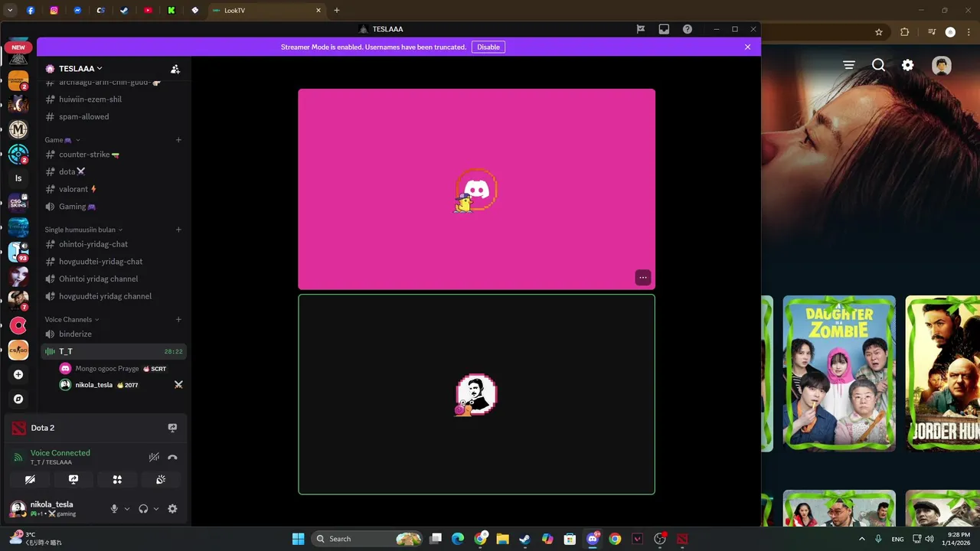Open Windows Start menu
Viewport: 980px width, 551px height.
298,539
